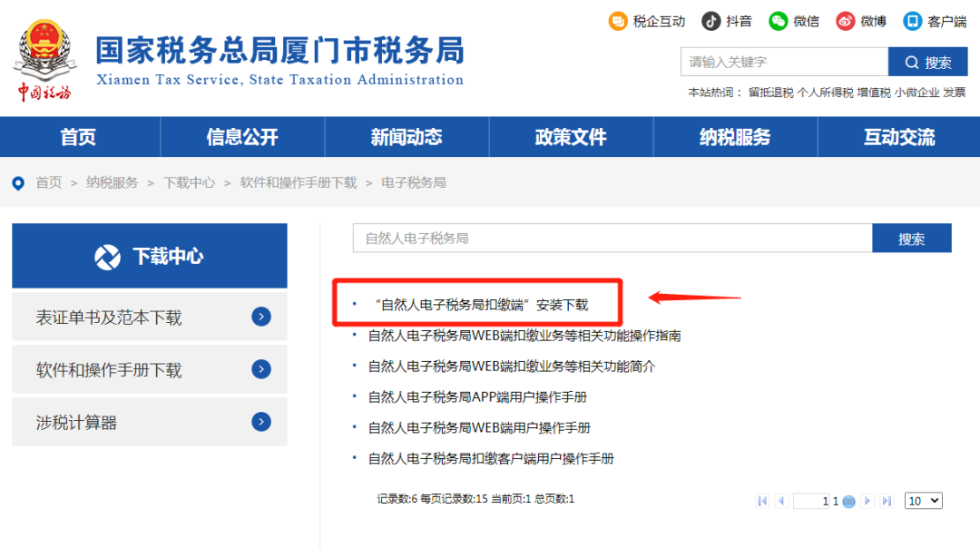Open the 政策文件 navigation tab
The height and width of the screenshot is (548, 980).
(x=572, y=137)
